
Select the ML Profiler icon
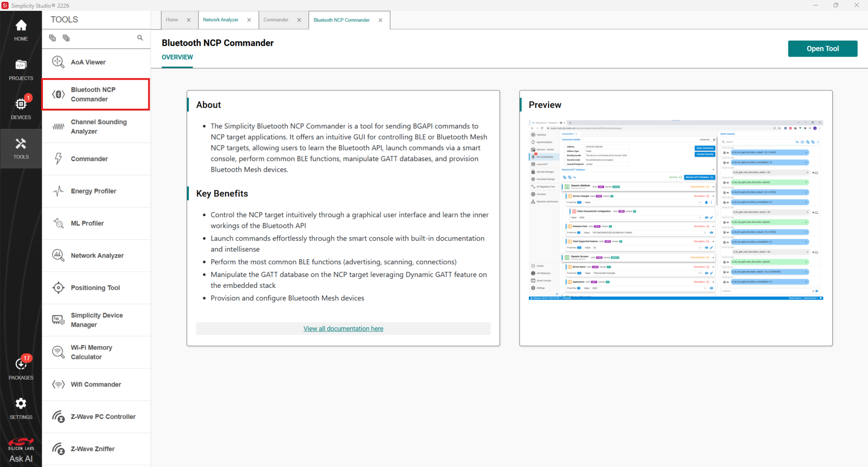(58, 223)
